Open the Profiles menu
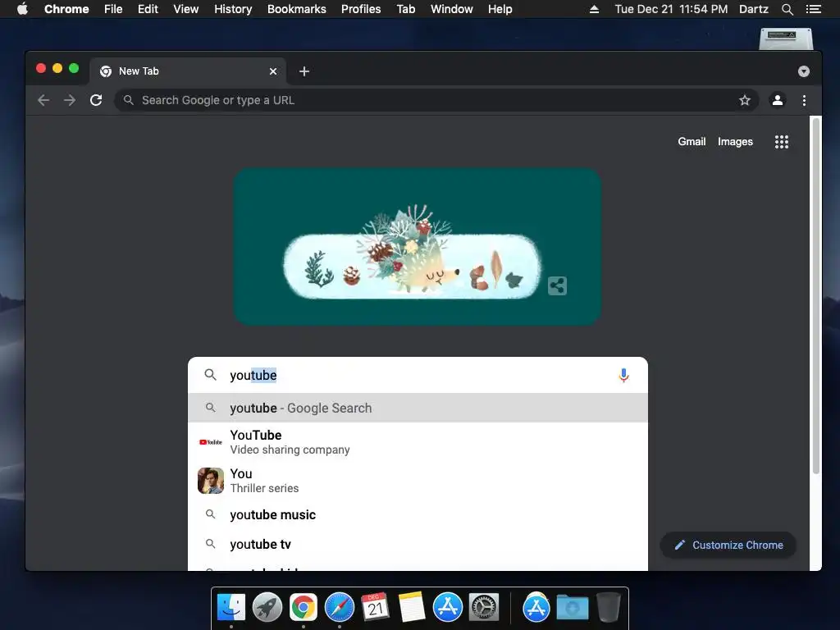This screenshot has height=630, width=840. click(361, 9)
